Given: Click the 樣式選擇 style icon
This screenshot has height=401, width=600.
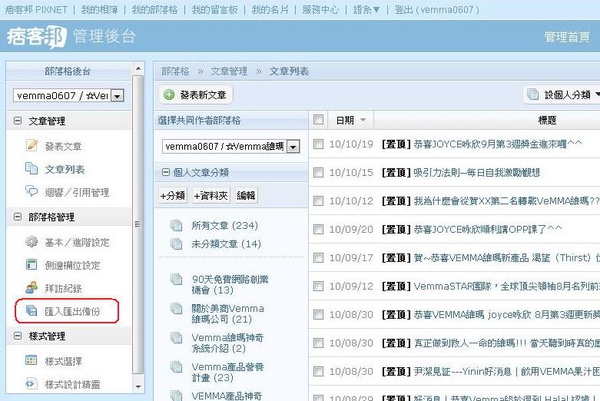Looking at the screenshot, I should [31, 360].
